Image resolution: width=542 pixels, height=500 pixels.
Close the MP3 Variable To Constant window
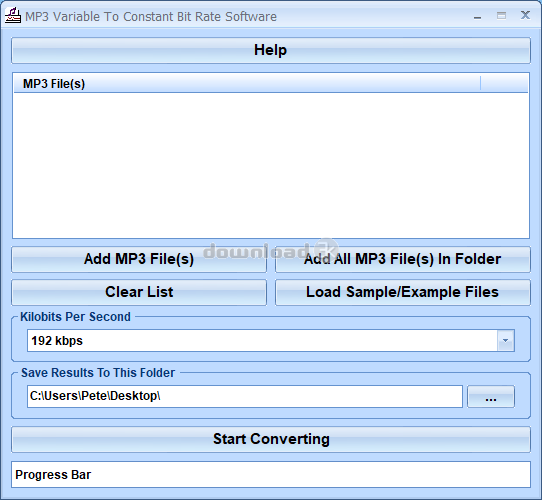click(525, 15)
